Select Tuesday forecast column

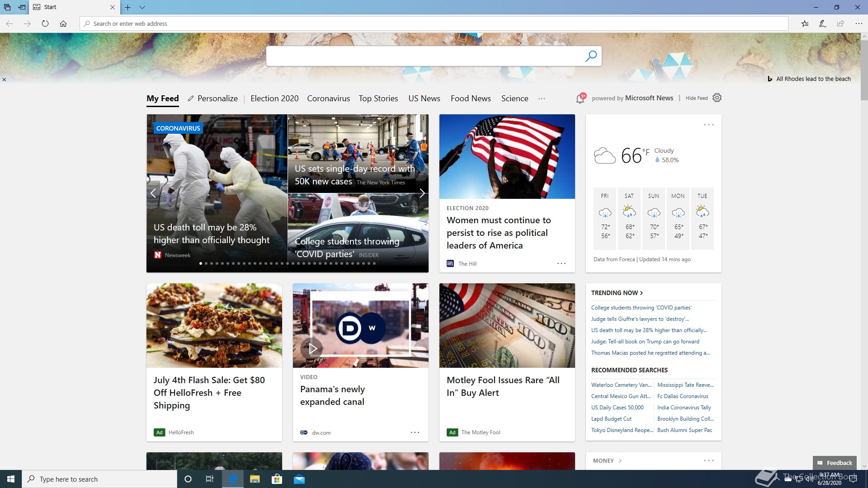click(703, 218)
